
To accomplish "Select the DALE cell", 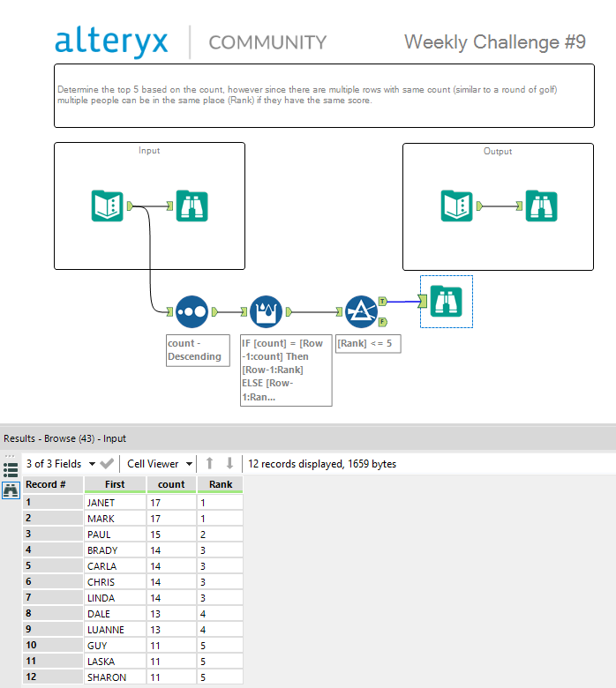I will [x=115, y=614].
